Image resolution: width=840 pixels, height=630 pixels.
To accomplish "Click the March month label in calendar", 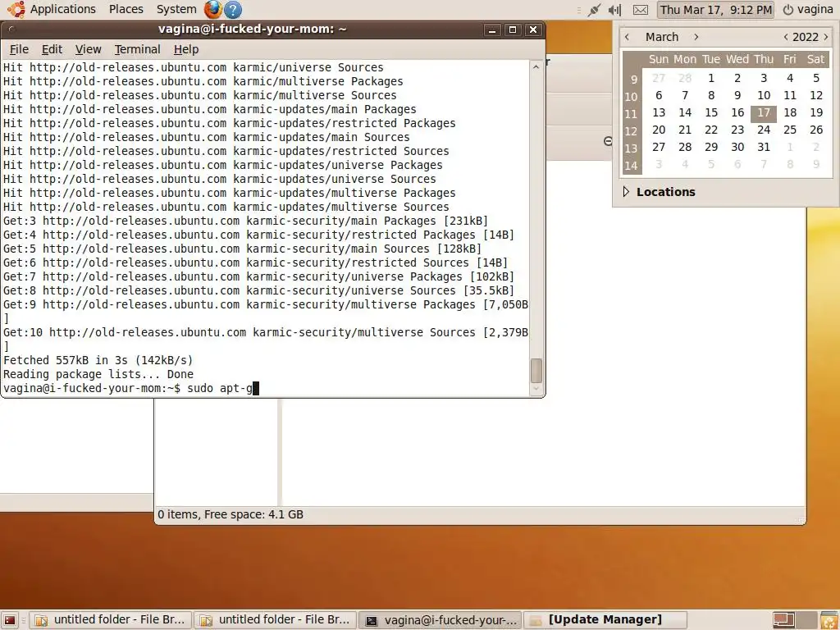I will [x=662, y=37].
